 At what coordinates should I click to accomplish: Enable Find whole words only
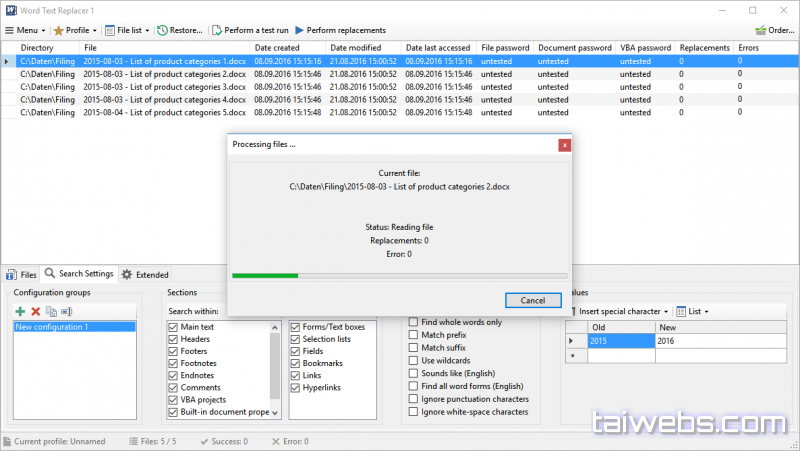pos(414,322)
